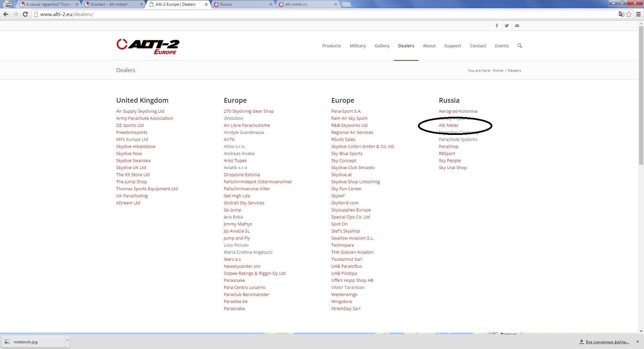The image size is (644, 349).
Task: Open ParaShop dealer link
Action: [448, 146]
